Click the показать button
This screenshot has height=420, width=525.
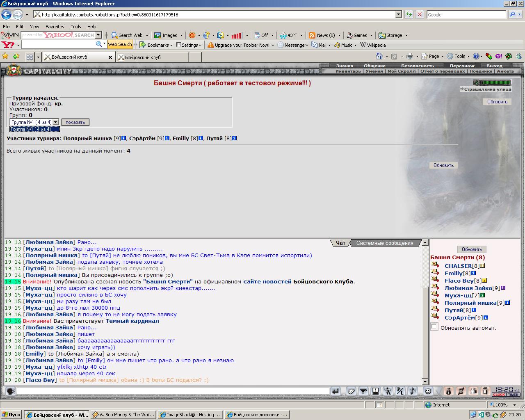75,122
